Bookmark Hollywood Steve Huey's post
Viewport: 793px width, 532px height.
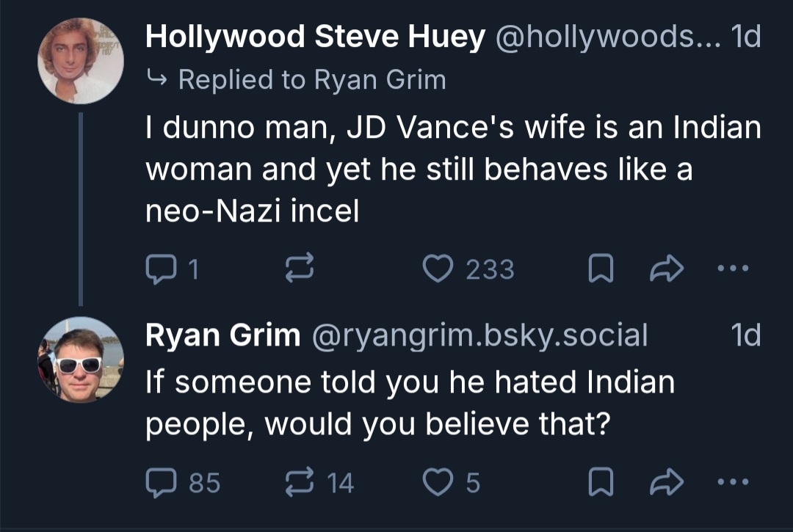(x=601, y=270)
